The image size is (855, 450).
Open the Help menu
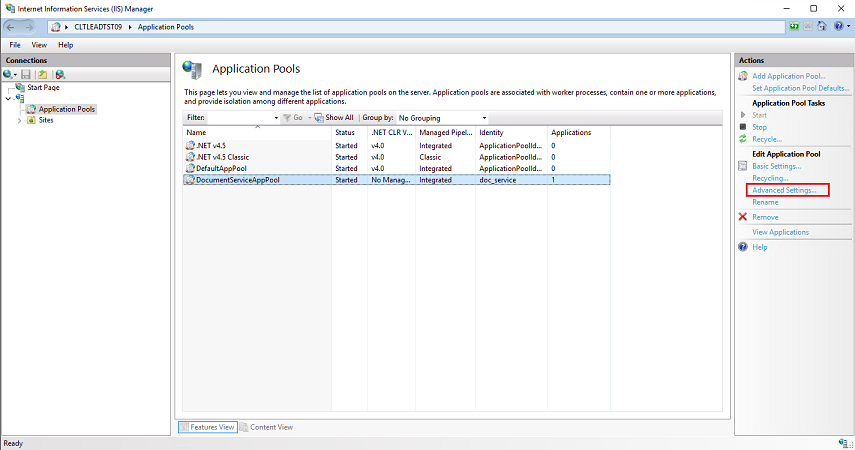(65, 45)
